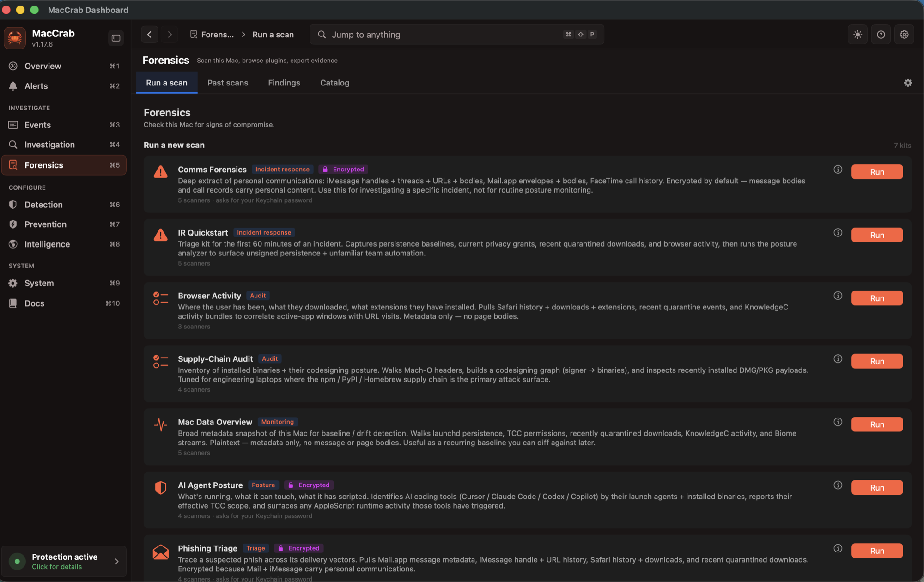Image resolution: width=924 pixels, height=582 pixels.
Task: Open settings gear in top bar
Action: (x=904, y=35)
